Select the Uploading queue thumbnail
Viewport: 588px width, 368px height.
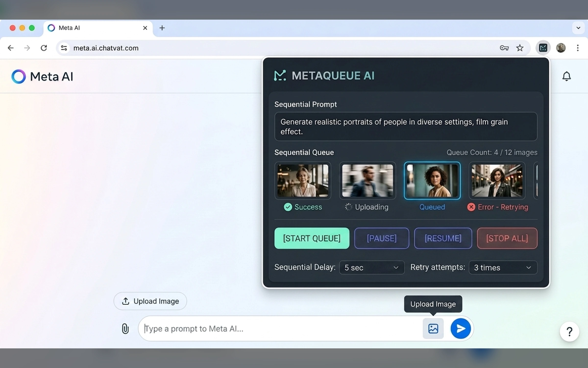click(x=367, y=181)
